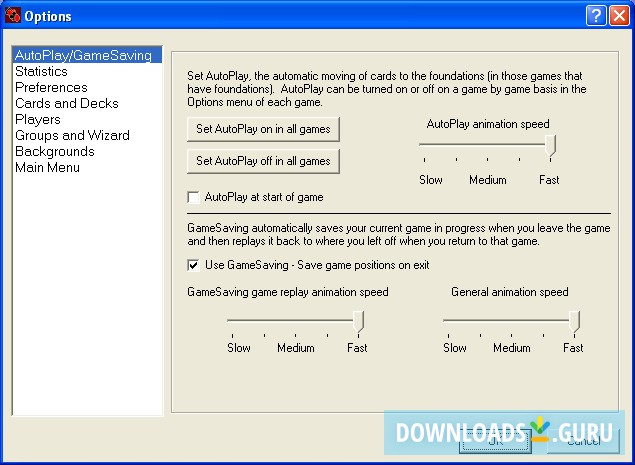Select AutoPlay/GameSaving in the options list
This screenshot has width=635, height=465.
87,55
